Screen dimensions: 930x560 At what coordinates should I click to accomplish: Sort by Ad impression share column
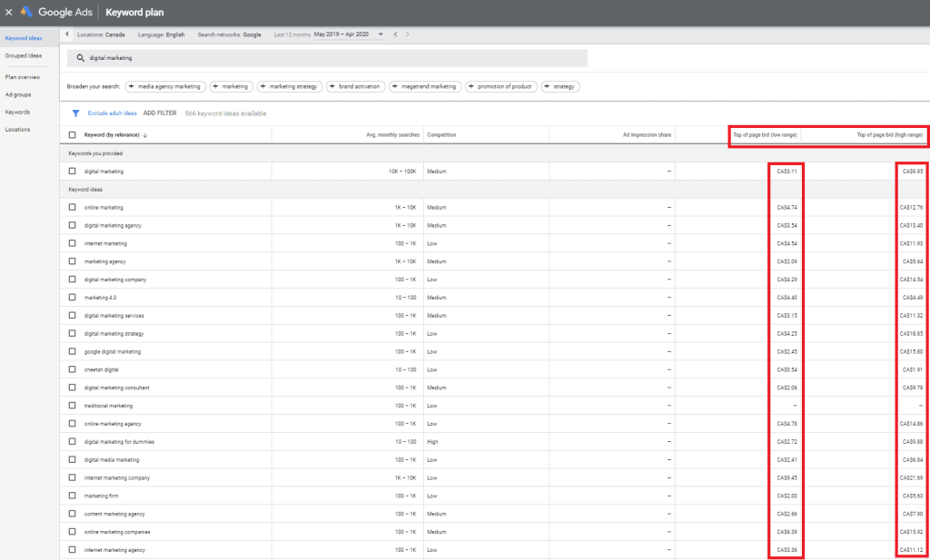tap(647, 135)
